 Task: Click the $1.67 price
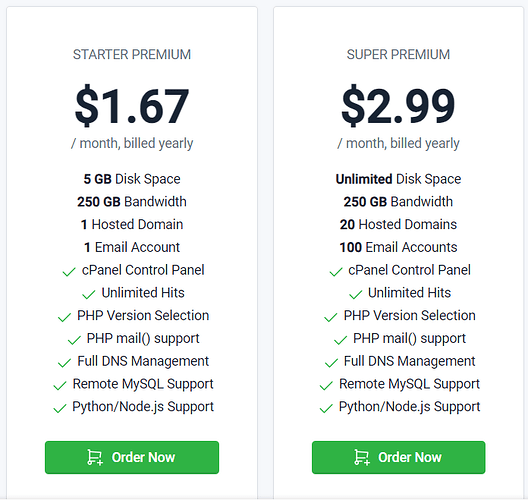(x=132, y=106)
